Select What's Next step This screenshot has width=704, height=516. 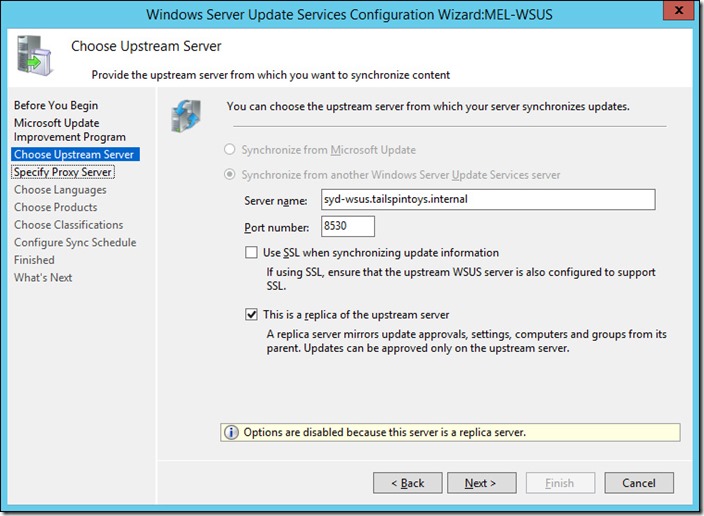point(43,278)
